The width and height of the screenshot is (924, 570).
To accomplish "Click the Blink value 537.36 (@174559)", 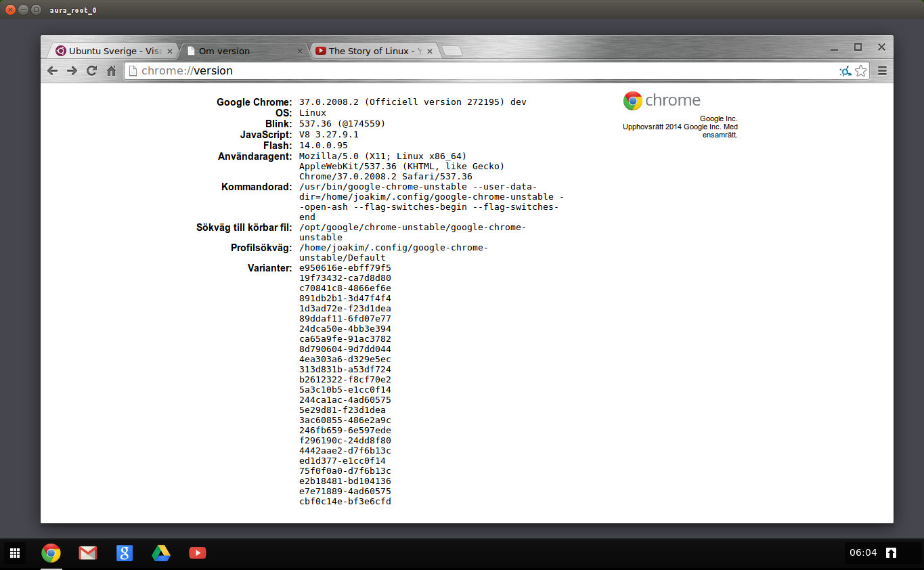I will [342, 124].
